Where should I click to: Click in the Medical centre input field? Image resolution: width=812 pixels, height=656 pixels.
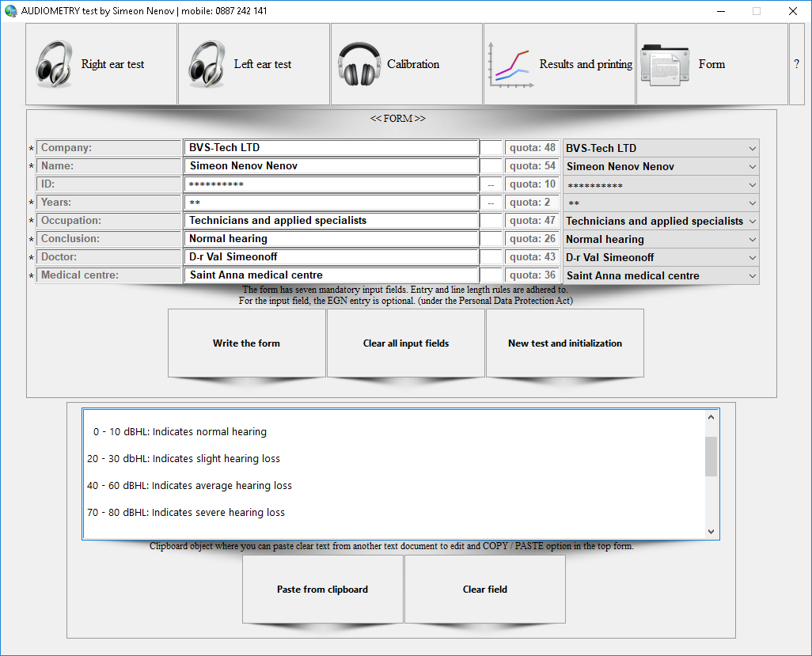(332, 275)
